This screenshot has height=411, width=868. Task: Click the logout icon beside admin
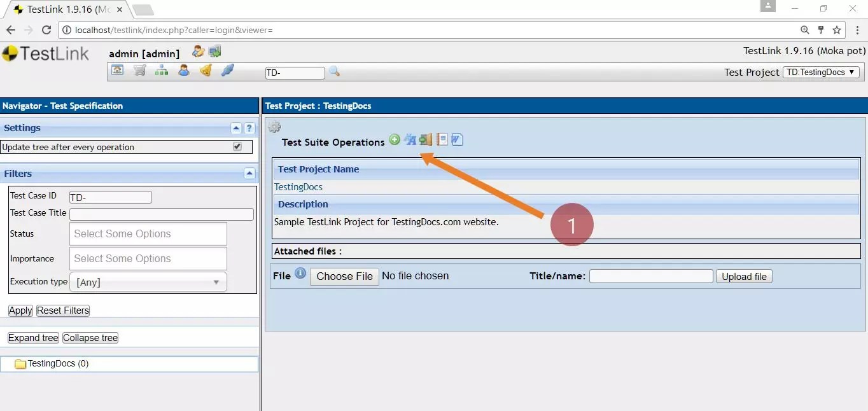coord(215,52)
